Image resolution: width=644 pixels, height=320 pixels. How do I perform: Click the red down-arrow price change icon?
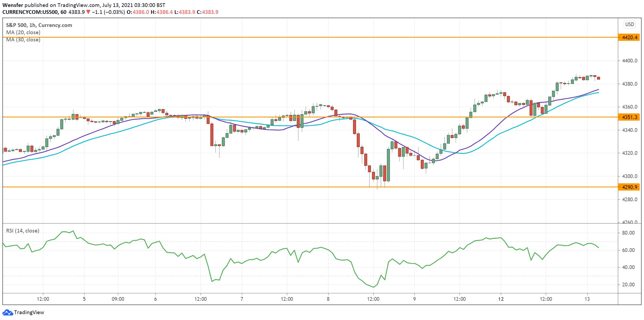(88, 12)
